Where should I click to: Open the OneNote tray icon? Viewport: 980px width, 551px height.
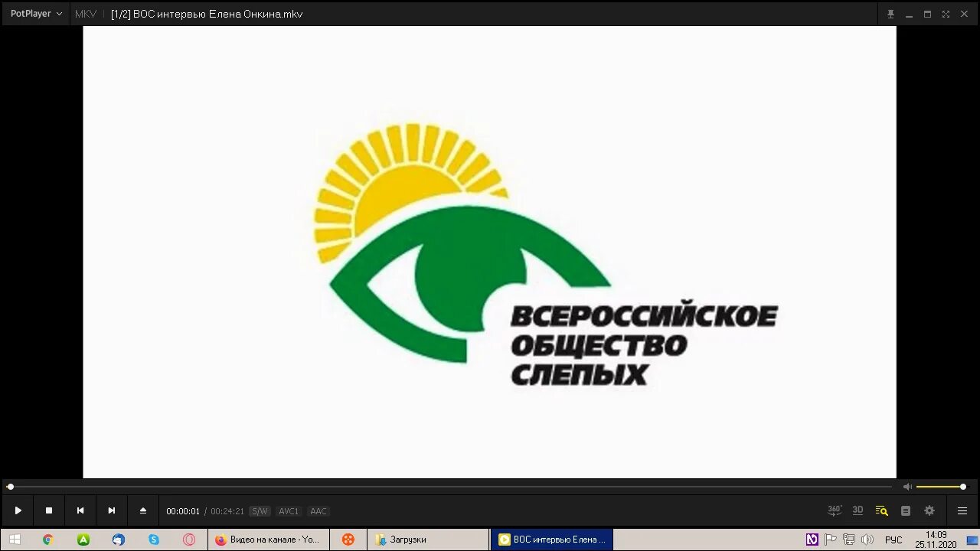click(x=812, y=540)
